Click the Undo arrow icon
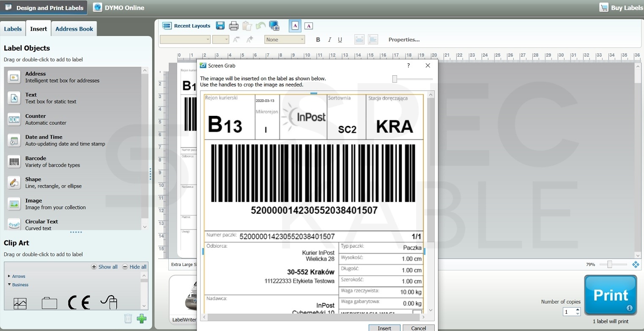Screen dimensions: 644x331 coord(260,26)
